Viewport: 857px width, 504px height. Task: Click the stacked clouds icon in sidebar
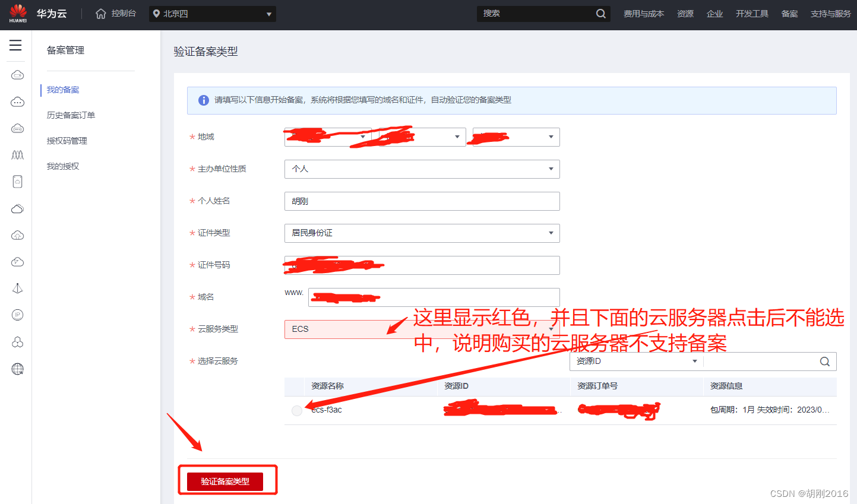pos(18,208)
